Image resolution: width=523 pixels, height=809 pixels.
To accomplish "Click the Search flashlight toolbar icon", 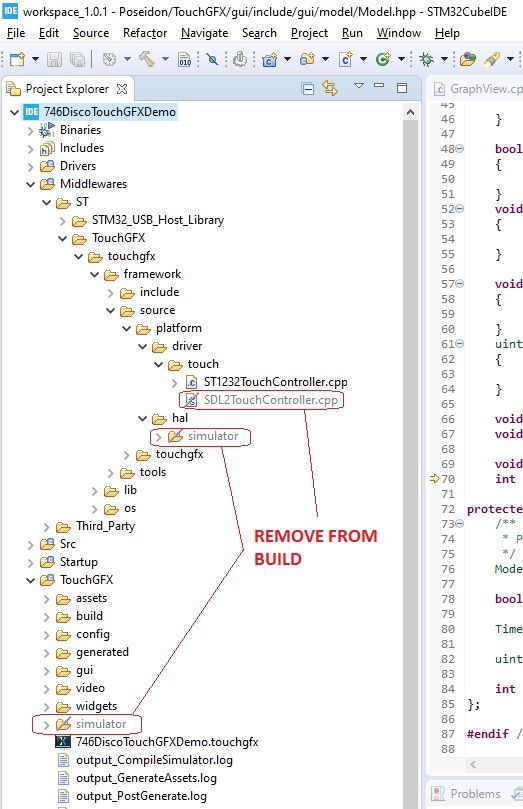I will click(x=492, y=60).
